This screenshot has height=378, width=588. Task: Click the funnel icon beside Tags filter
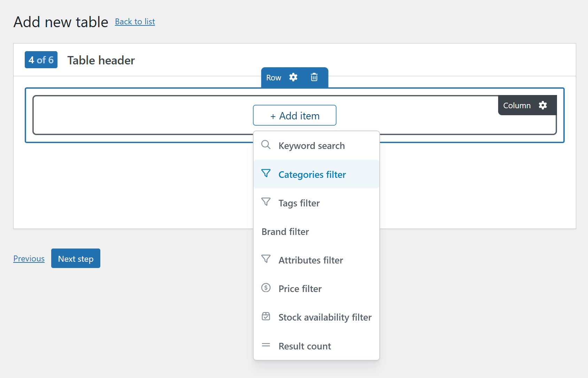[266, 202]
